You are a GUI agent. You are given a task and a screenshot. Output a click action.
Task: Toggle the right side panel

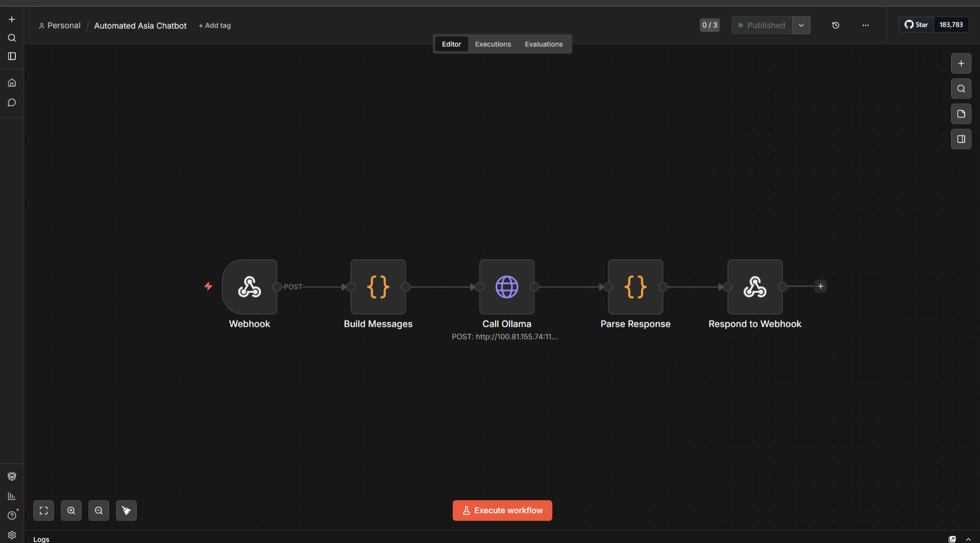pos(961,139)
